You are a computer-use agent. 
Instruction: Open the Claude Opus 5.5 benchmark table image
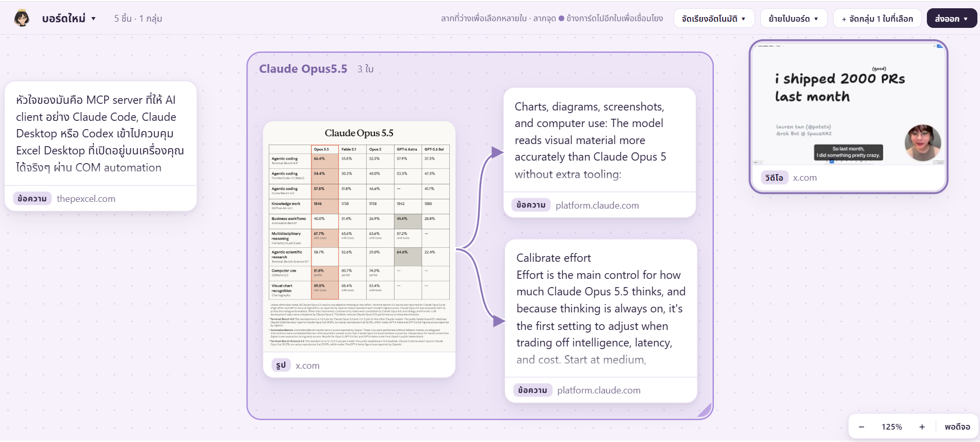point(360,237)
